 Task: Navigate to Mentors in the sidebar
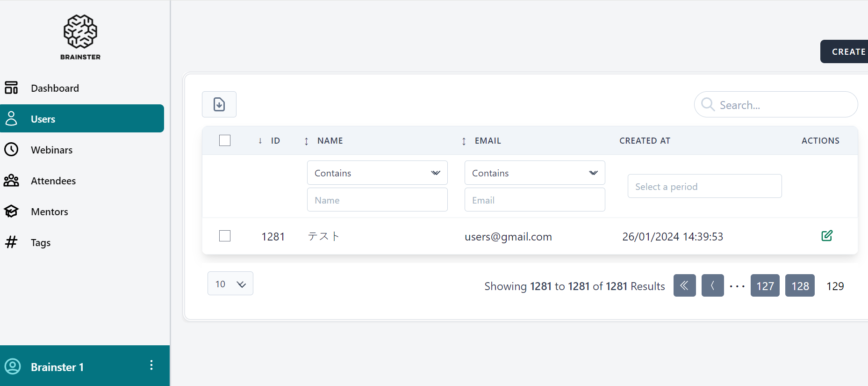pyautogui.click(x=49, y=211)
